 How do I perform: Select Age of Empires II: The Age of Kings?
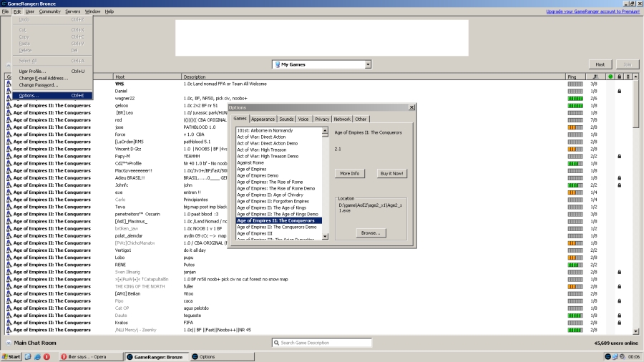point(279,207)
